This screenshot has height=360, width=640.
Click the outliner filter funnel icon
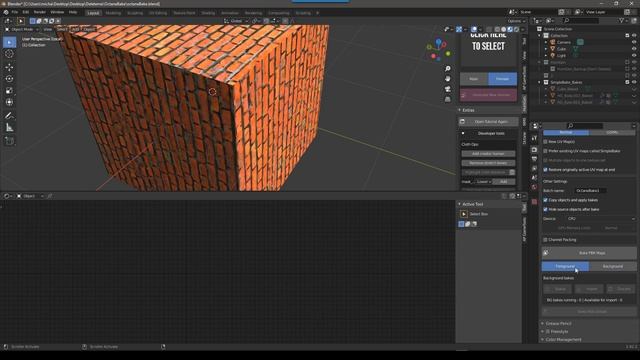(x=622, y=20)
